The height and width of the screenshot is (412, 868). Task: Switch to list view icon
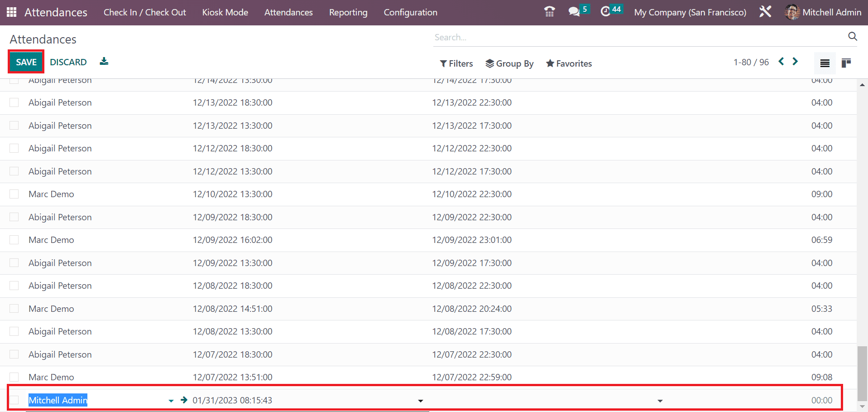coord(825,63)
